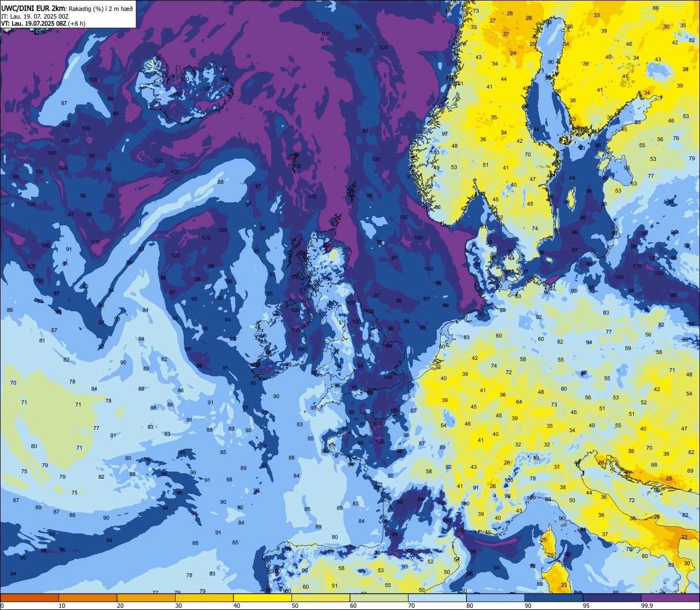Click the 10–20% orange legend swatch
700x610 pixels.
[87, 597]
